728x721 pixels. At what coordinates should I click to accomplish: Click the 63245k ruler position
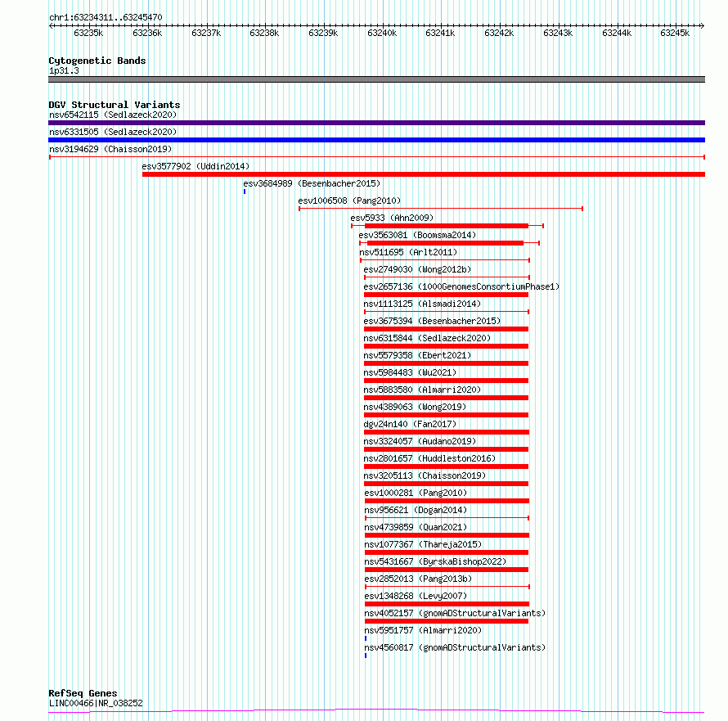click(x=675, y=33)
